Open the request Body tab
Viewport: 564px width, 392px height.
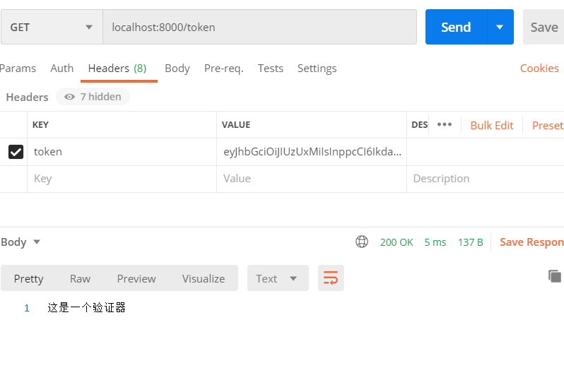click(177, 69)
